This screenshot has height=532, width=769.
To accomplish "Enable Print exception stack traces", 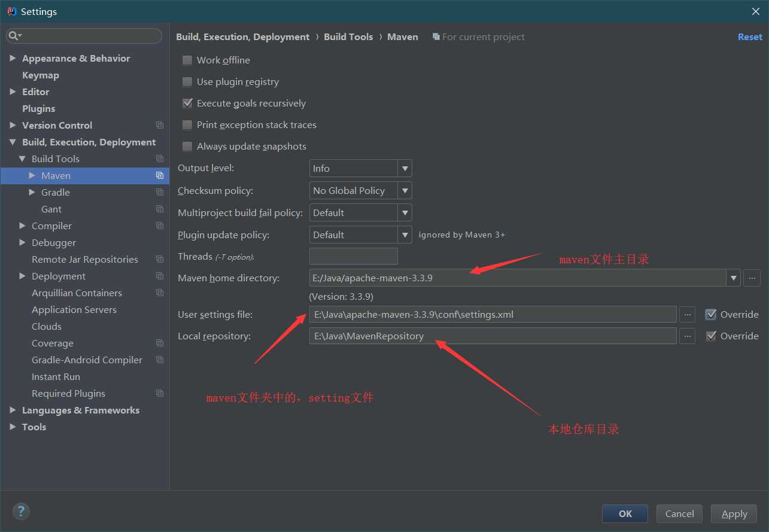I will (x=187, y=124).
